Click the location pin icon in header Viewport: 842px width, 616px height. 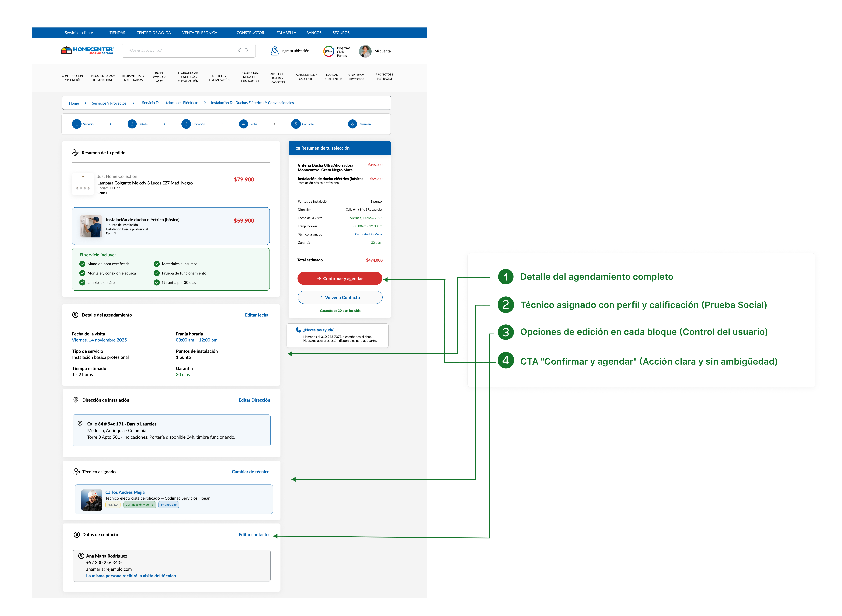[275, 51]
